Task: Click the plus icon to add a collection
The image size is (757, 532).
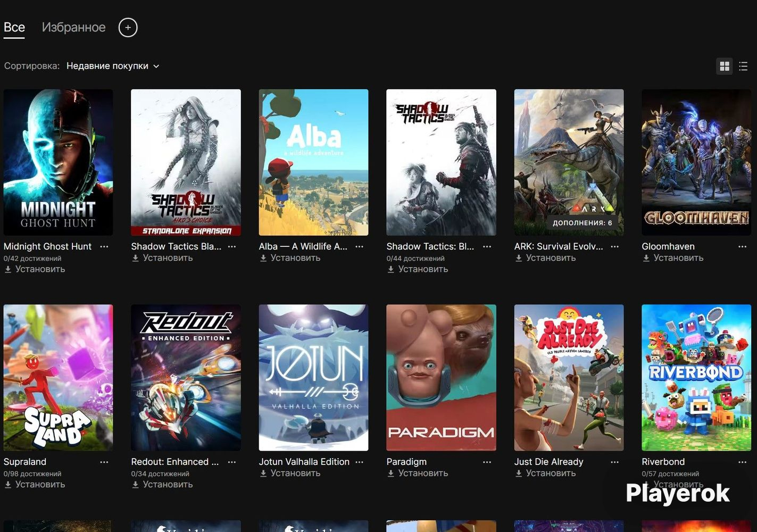Action: point(128,28)
